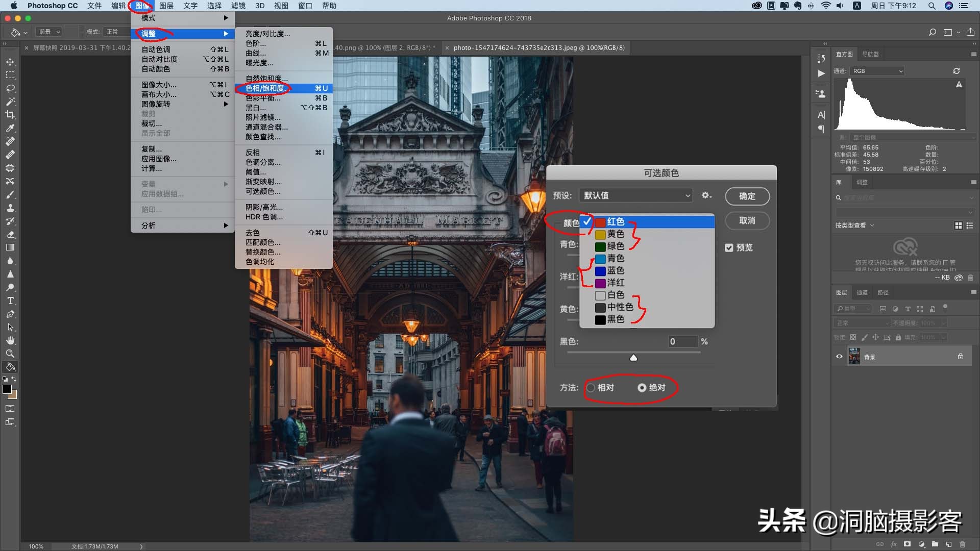
Task: Select the Magic Wand tool
Action: coord(10,102)
